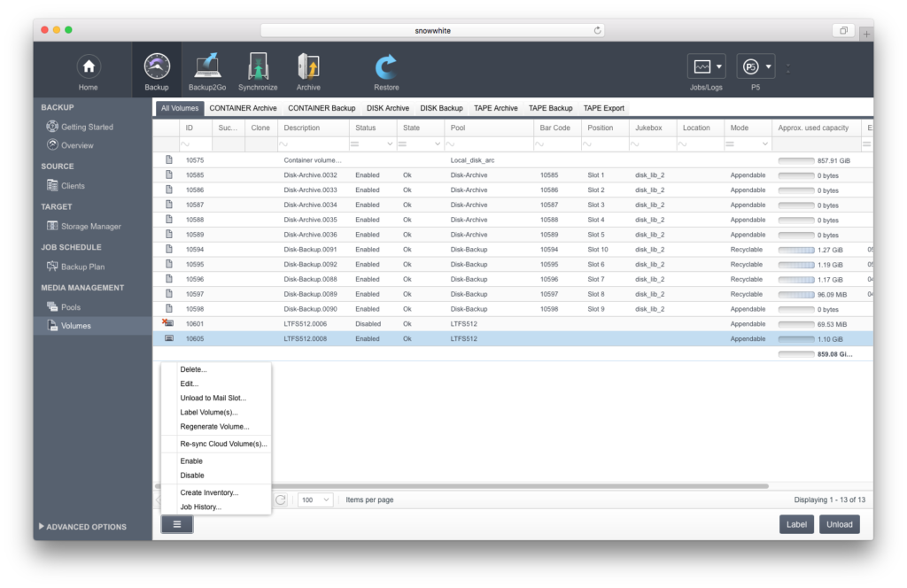Open the Archive module icon

pyautogui.click(x=308, y=67)
